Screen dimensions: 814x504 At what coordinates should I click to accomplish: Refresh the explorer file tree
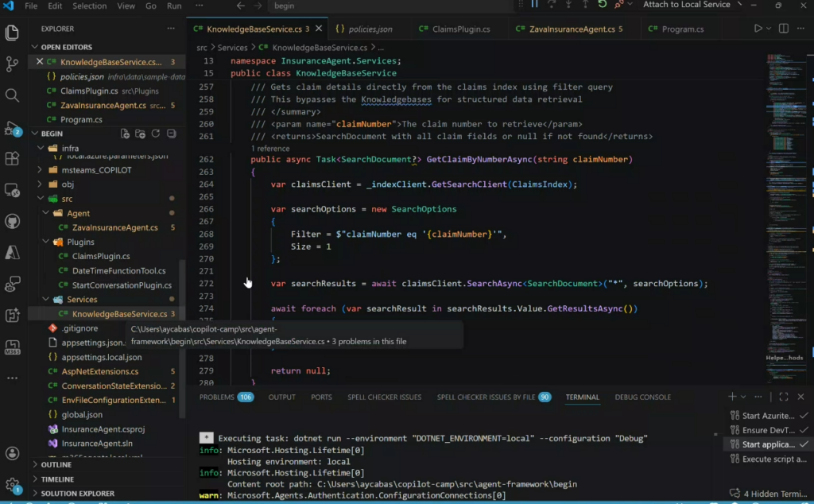click(156, 134)
